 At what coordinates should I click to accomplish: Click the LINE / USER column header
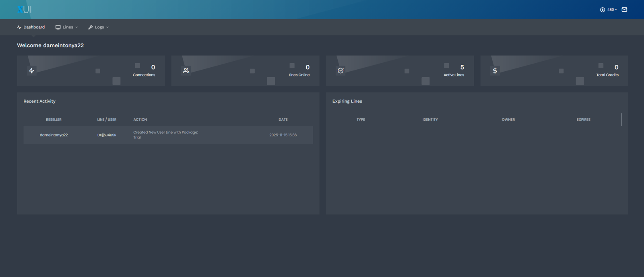click(x=107, y=120)
